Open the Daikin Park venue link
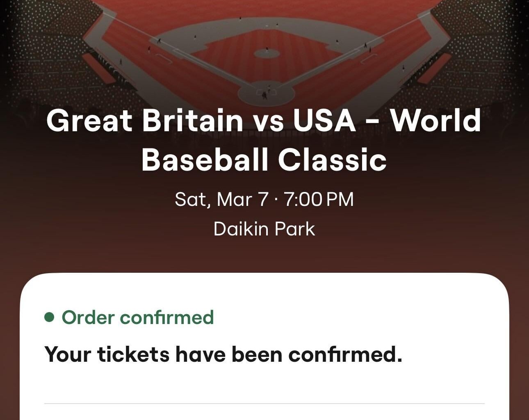The image size is (529, 420). 264,229
